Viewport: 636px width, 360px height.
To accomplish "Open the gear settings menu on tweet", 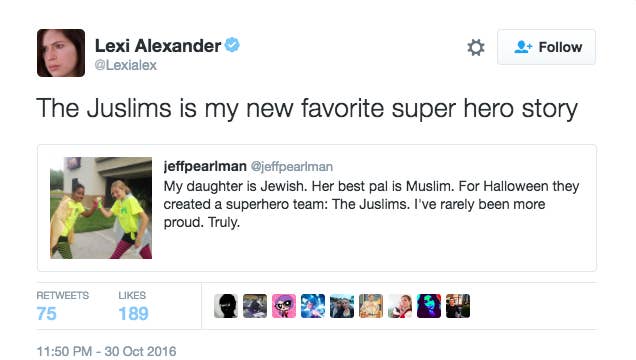I will 475,47.
